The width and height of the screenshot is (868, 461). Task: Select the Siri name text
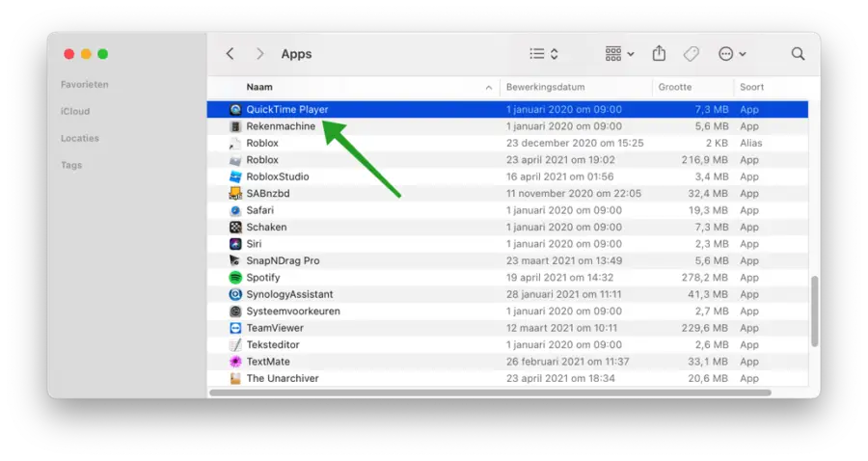point(254,244)
